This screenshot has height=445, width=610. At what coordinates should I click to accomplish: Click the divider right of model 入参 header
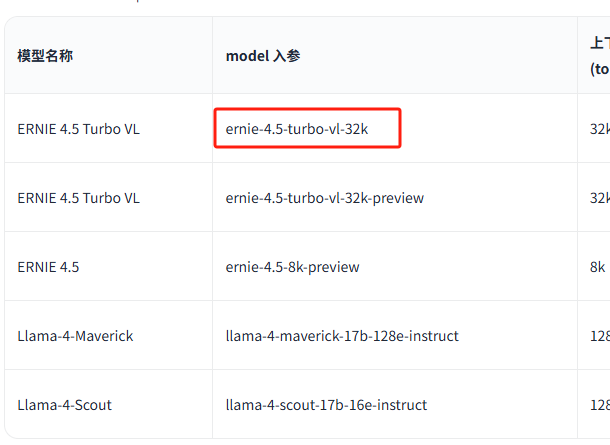click(x=578, y=55)
